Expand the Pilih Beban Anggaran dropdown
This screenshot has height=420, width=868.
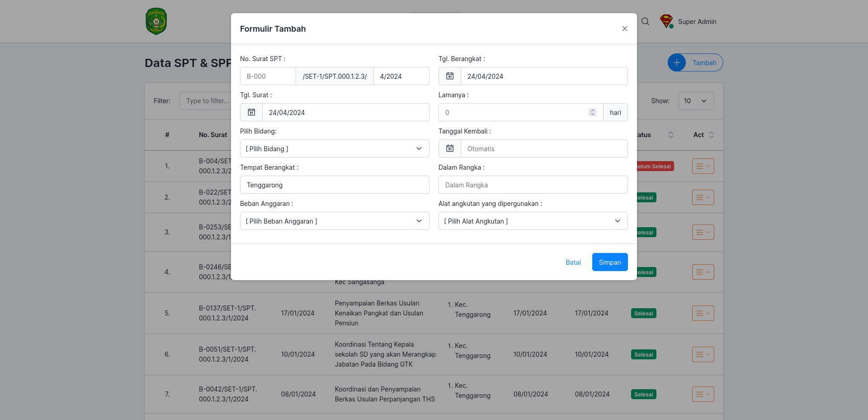(x=335, y=221)
